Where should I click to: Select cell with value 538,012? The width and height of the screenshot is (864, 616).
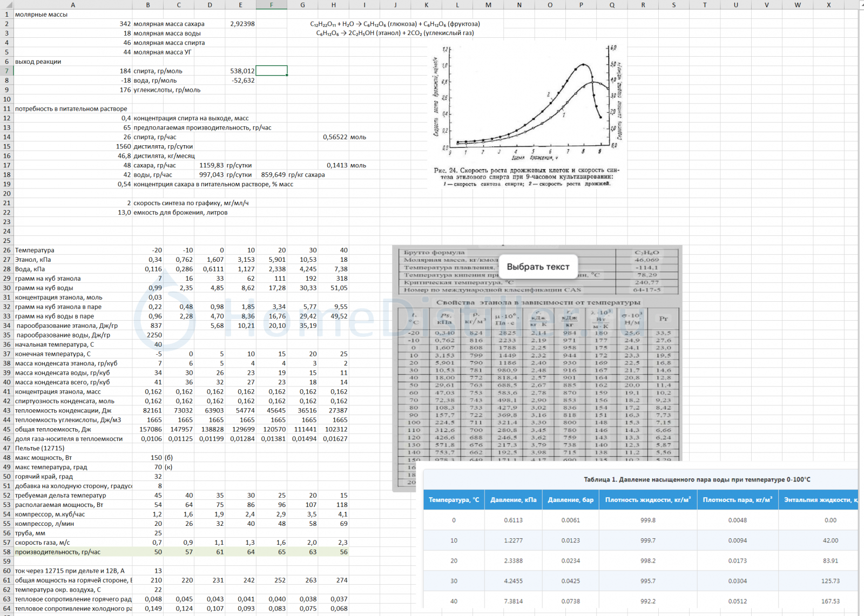(241, 71)
